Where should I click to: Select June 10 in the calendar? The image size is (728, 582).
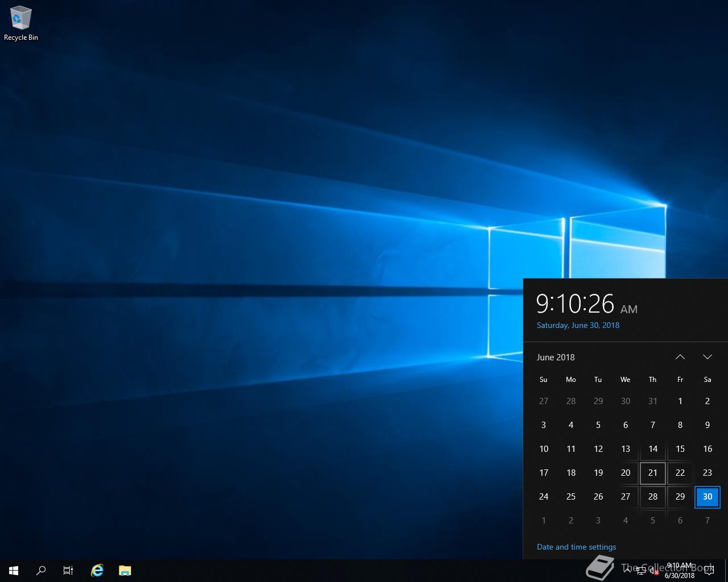coord(544,449)
